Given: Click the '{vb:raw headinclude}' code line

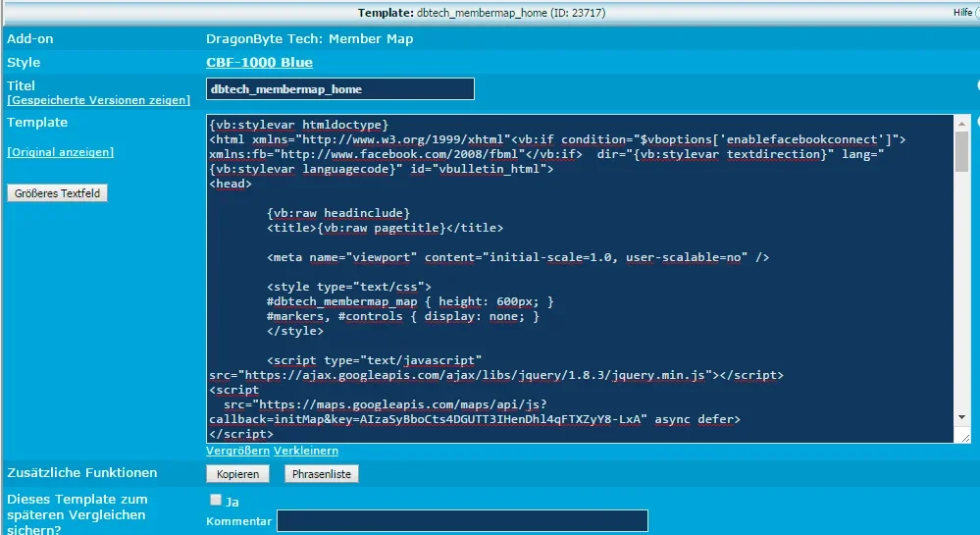Looking at the screenshot, I should click(338, 213).
